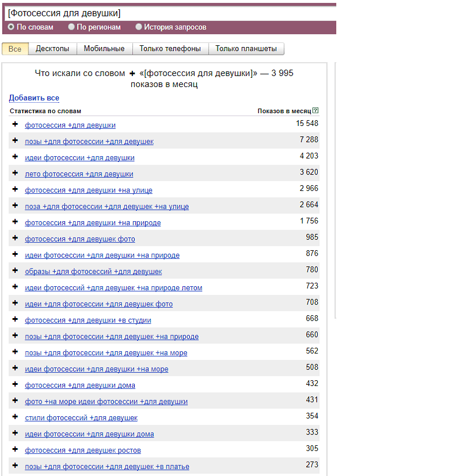449x476 pixels.
Task: Click plus for 'позы +для фотосессии +для девушек +на море'
Action: 15,352
